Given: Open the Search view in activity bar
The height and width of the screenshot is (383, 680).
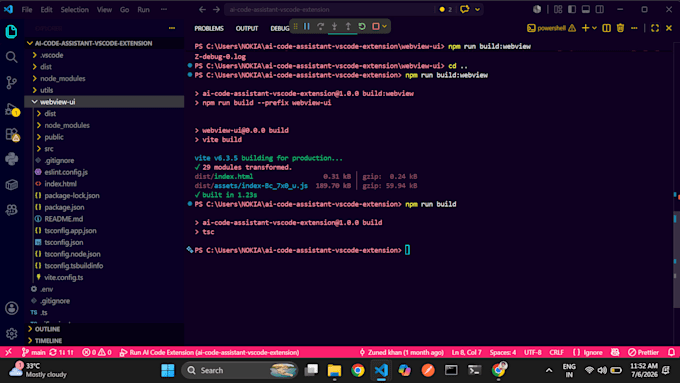Looking at the screenshot, I should [11, 57].
